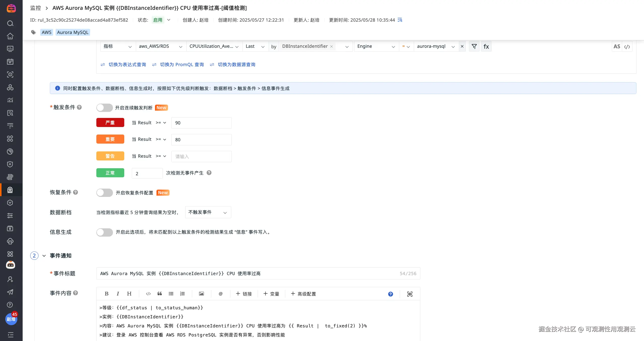The height and width of the screenshot is (341, 644).
Task: Toggle 开启连续触发判断 switch
Action: pyautogui.click(x=104, y=108)
